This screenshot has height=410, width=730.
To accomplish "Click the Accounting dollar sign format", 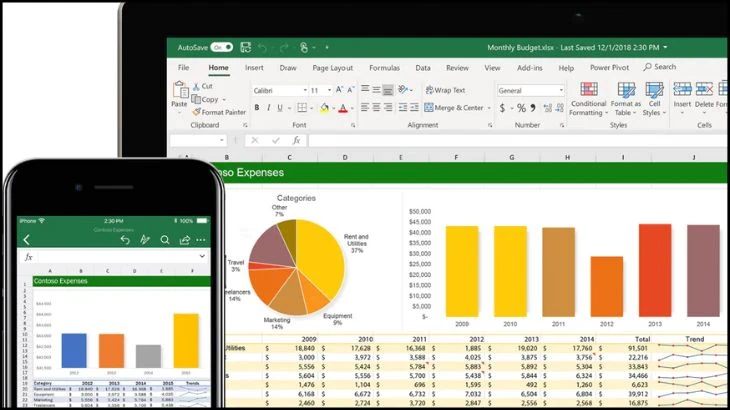I will (502, 108).
